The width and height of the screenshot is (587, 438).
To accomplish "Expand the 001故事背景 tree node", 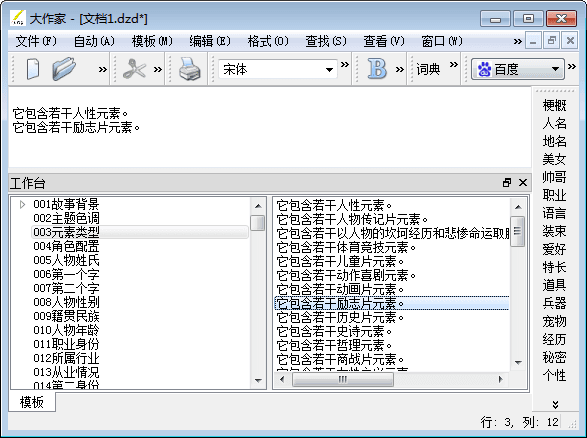I will 22,204.
